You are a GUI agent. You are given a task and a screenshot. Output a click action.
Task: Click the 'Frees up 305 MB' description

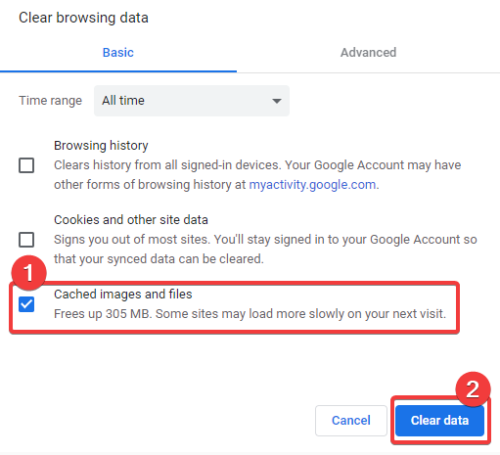tap(250, 314)
